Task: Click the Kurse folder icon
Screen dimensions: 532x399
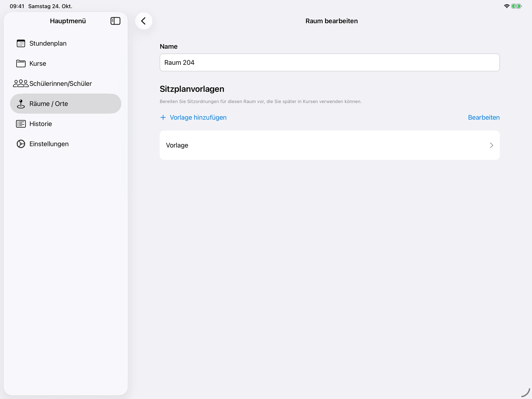Action: [21, 64]
